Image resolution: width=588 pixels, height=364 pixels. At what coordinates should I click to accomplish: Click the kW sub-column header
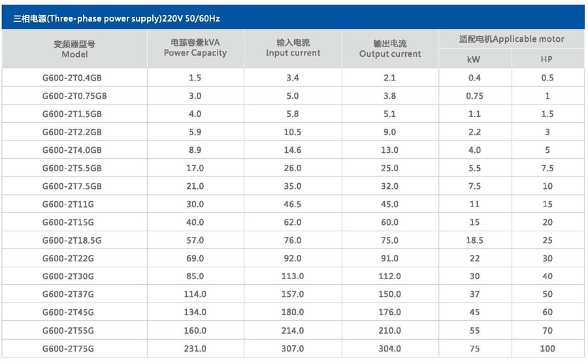pos(474,59)
